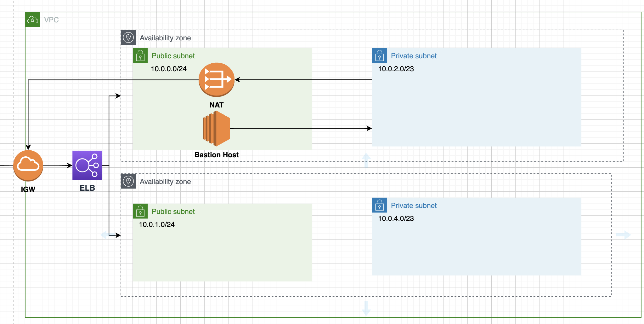644x324 pixels.
Task: Click the IGW internet gateway icon
Action: pyautogui.click(x=28, y=165)
